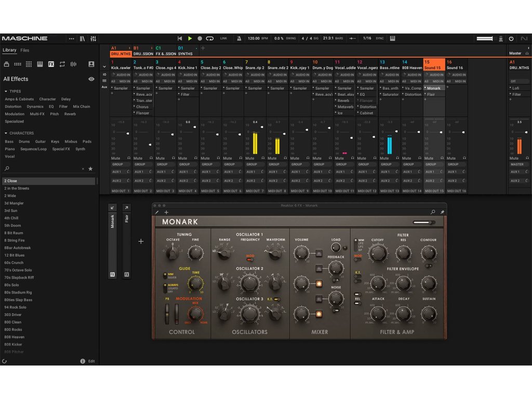Switch to the Files tab

(x=25, y=50)
